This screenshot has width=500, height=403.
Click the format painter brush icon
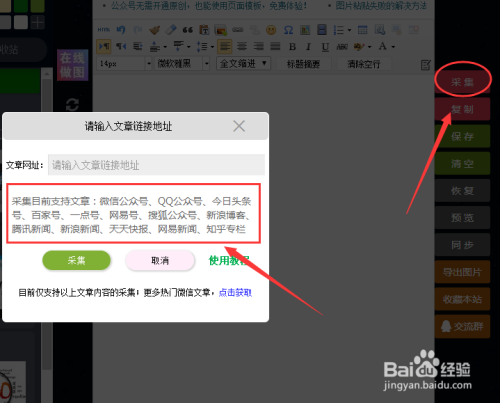click(x=154, y=30)
